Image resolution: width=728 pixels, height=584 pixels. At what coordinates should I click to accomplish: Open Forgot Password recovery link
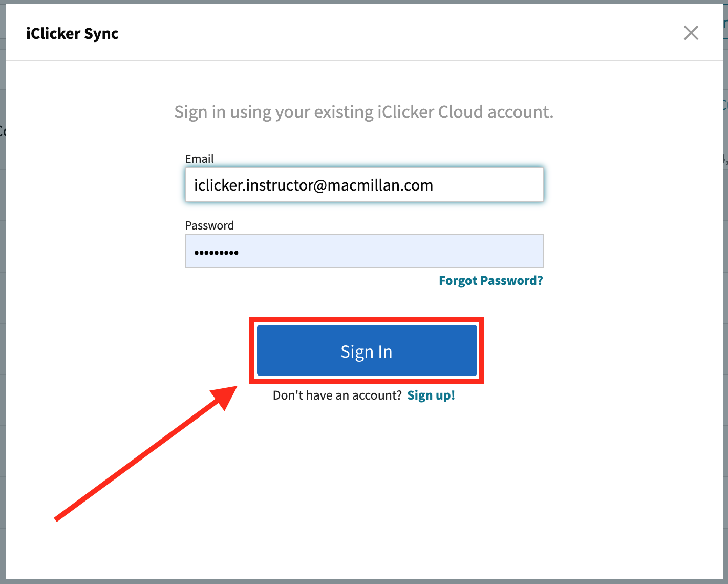pos(490,280)
